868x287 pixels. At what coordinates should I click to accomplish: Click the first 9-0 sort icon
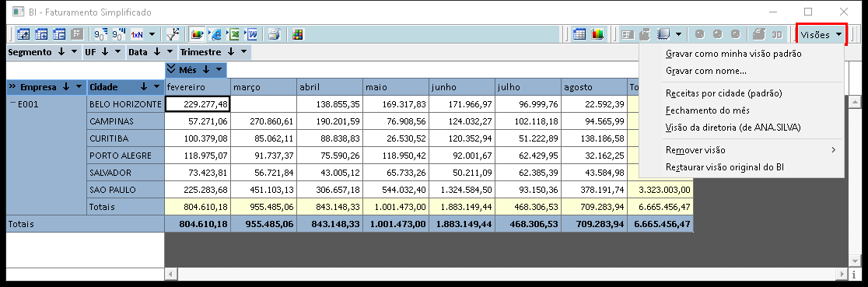101,34
